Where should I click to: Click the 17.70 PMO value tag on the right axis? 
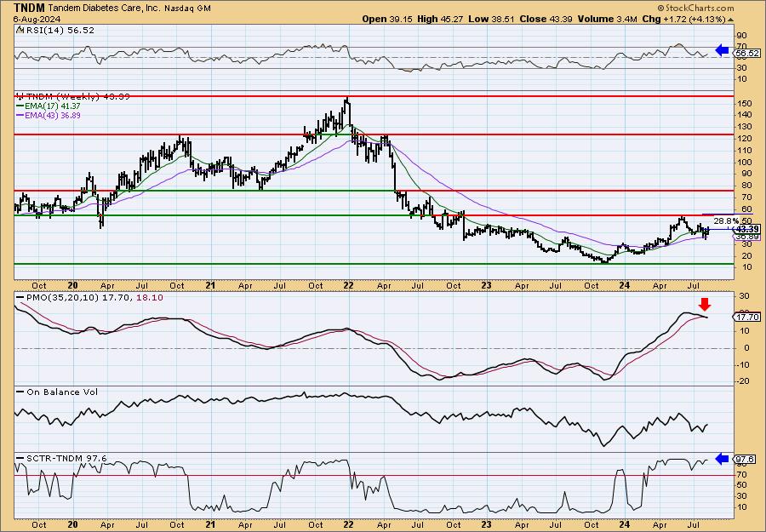coord(747,317)
